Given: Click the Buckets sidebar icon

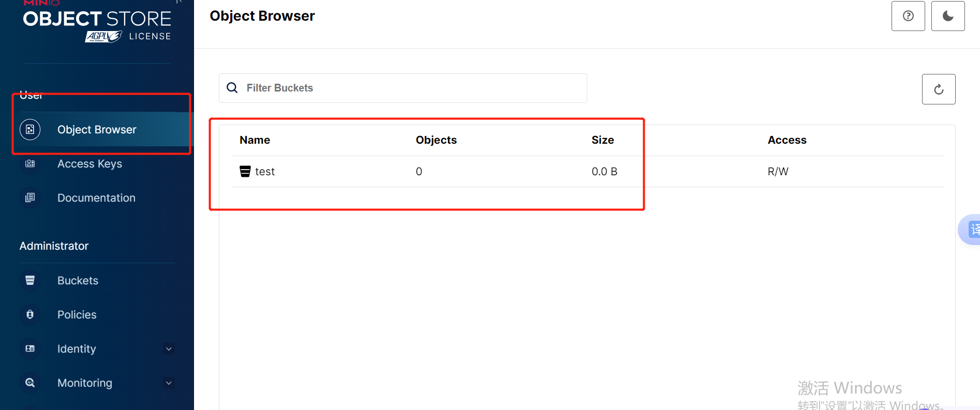Looking at the screenshot, I should click(x=30, y=280).
